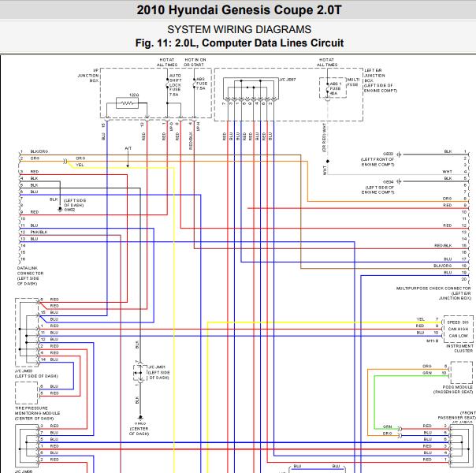The image size is (476, 473).
Task: Click the 'HOT IN ON OR START' label
Action: (195, 62)
